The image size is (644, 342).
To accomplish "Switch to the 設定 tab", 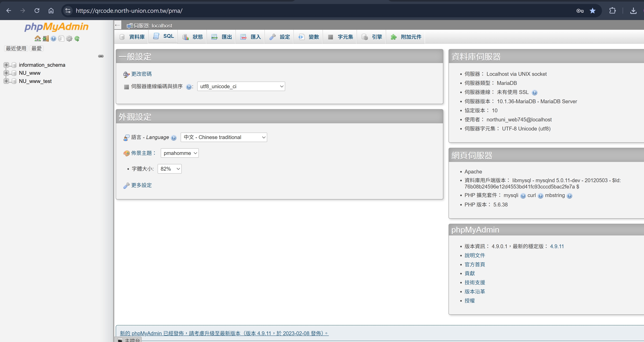I will [279, 37].
